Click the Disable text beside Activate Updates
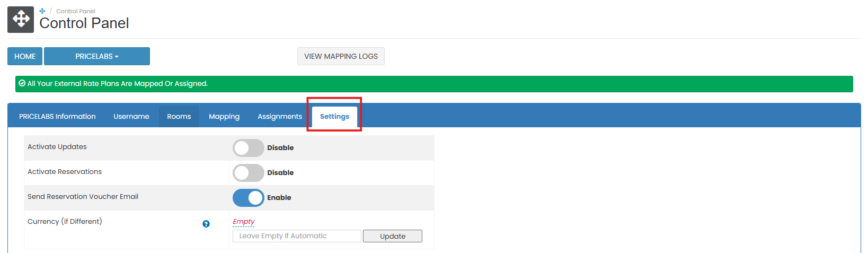 coord(280,148)
